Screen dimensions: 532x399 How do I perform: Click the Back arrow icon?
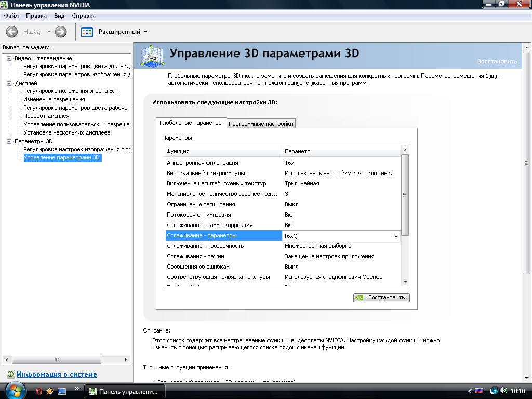click(12, 32)
